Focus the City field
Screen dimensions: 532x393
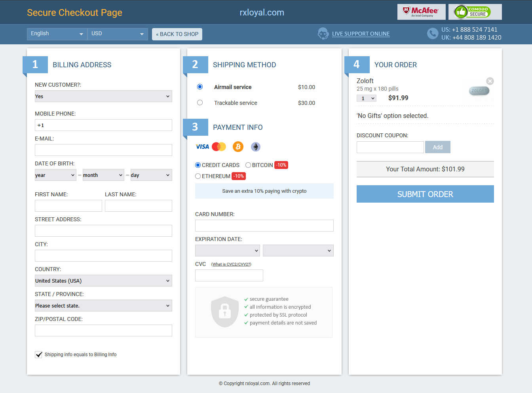103,256
